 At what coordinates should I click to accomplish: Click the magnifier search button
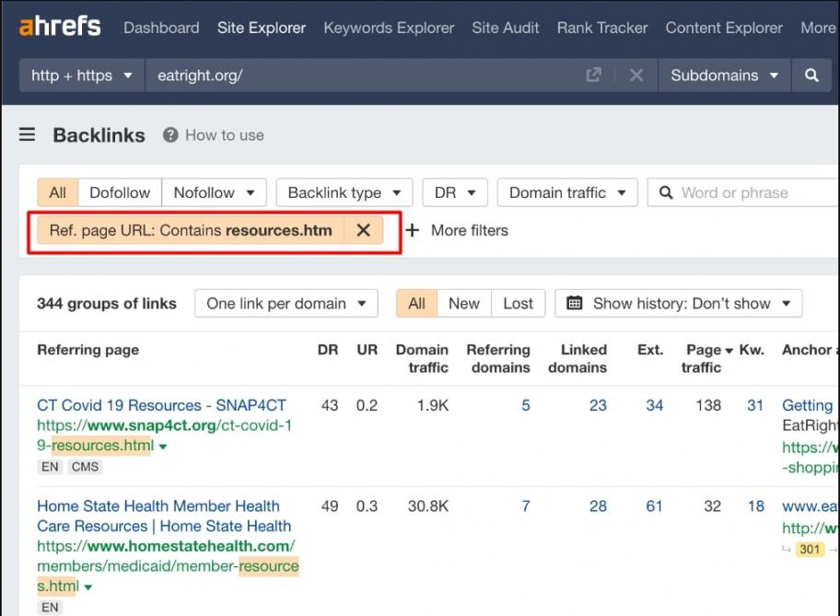click(x=811, y=75)
